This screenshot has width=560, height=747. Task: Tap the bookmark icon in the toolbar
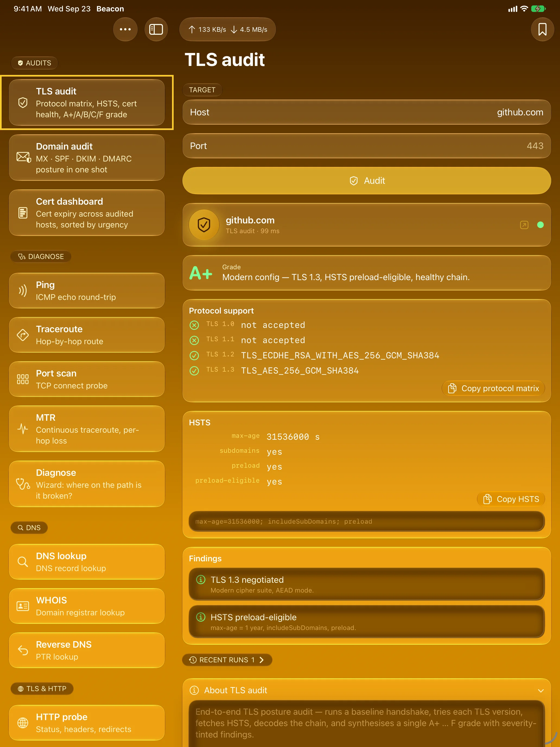click(x=542, y=29)
